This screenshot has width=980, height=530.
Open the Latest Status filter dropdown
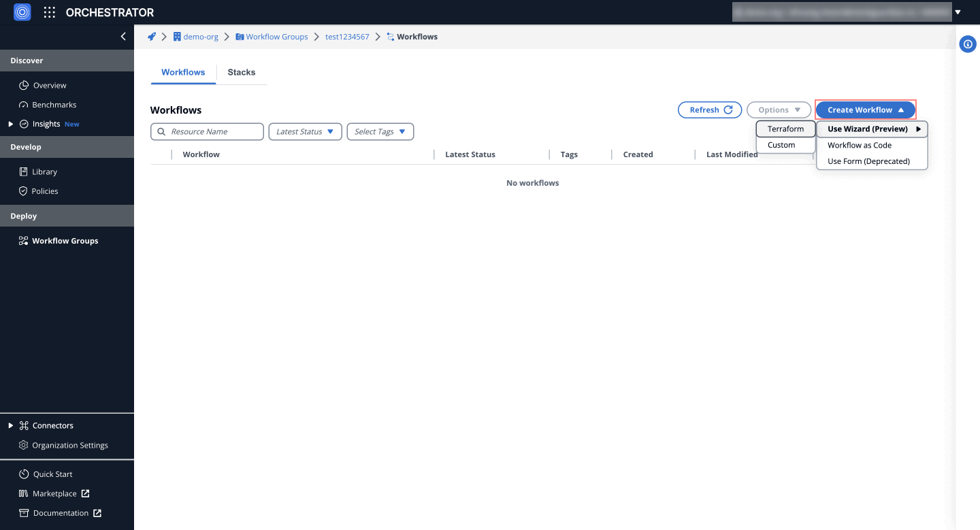click(305, 132)
